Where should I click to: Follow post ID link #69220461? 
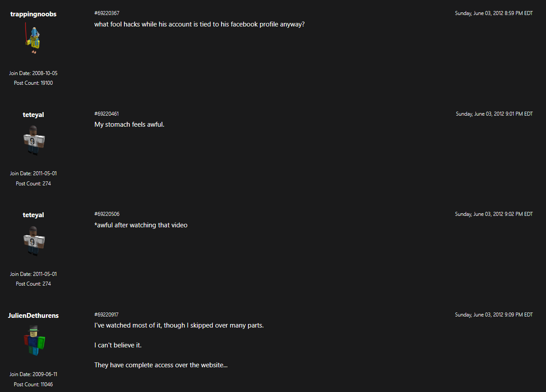(106, 114)
